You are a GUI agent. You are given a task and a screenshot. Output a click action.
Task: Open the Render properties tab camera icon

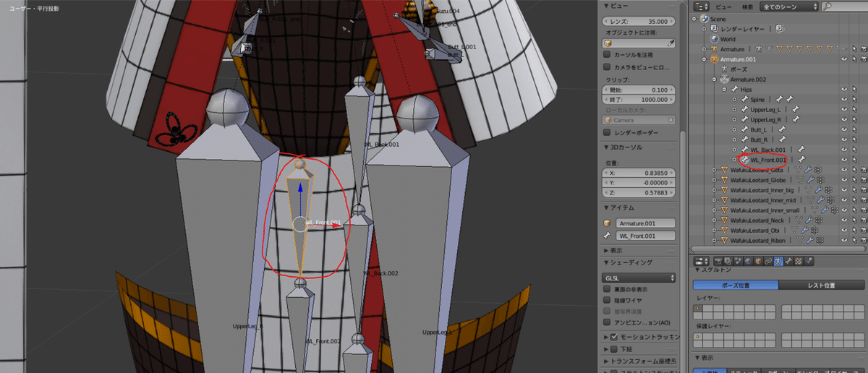pyautogui.click(x=718, y=261)
